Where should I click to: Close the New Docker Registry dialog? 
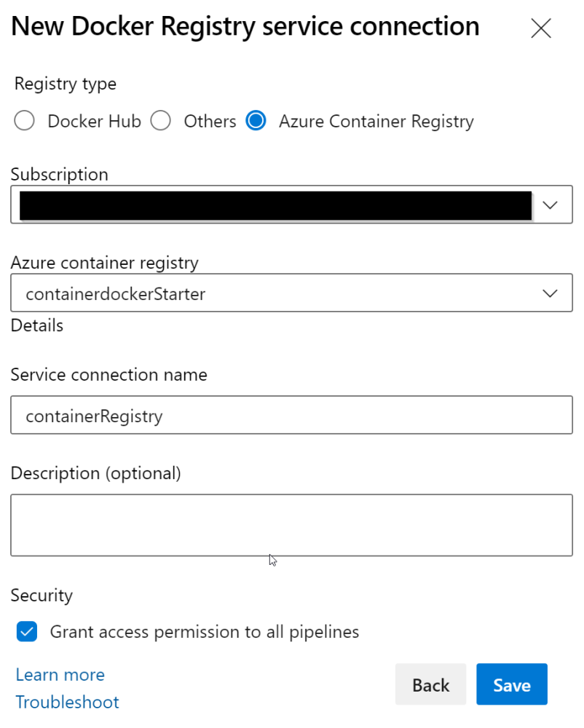coord(541,28)
